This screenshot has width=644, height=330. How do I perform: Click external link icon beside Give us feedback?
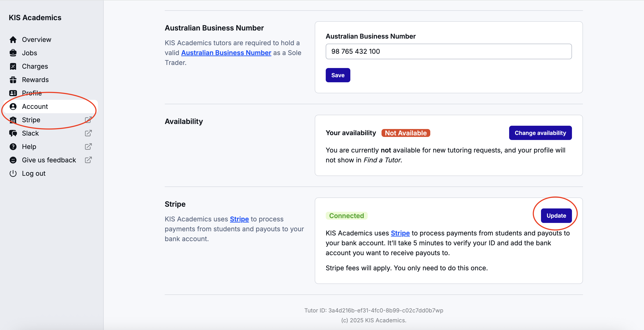pyautogui.click(x=88, y=160)
